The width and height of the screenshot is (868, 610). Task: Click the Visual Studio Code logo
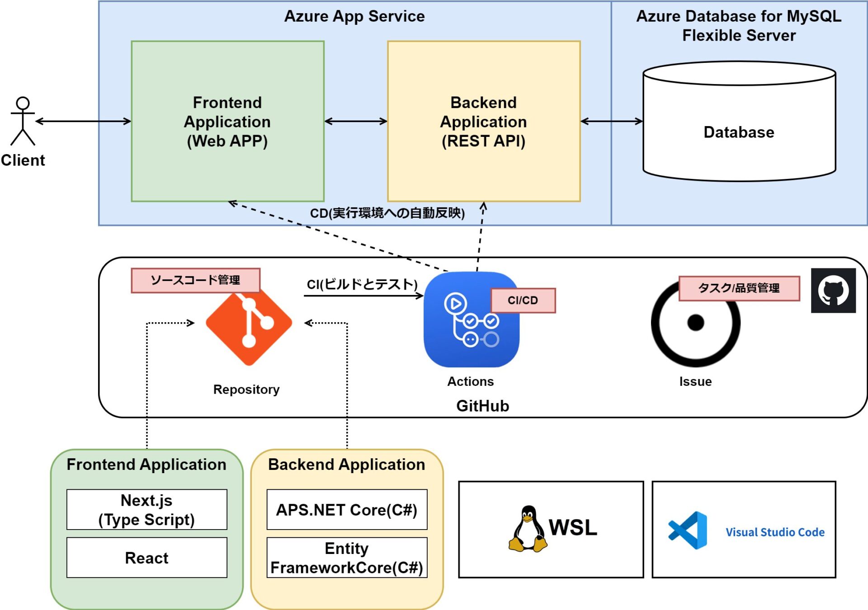688,530
